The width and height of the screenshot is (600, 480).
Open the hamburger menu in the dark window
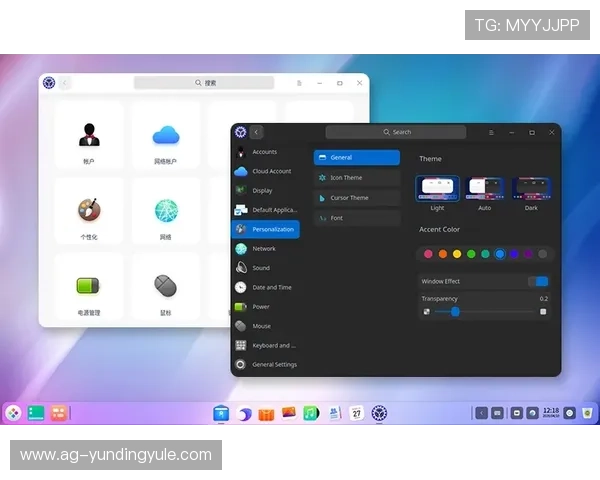point(490,132)
